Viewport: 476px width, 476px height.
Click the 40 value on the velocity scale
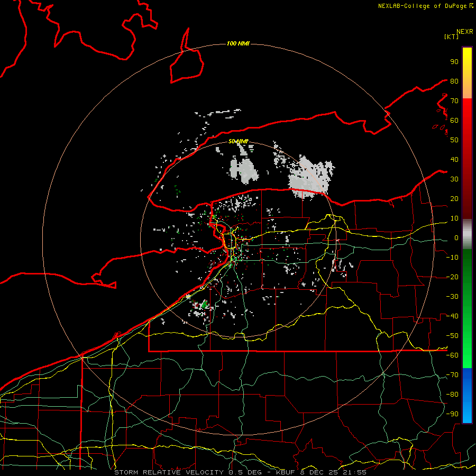click(x=454, y=159)
